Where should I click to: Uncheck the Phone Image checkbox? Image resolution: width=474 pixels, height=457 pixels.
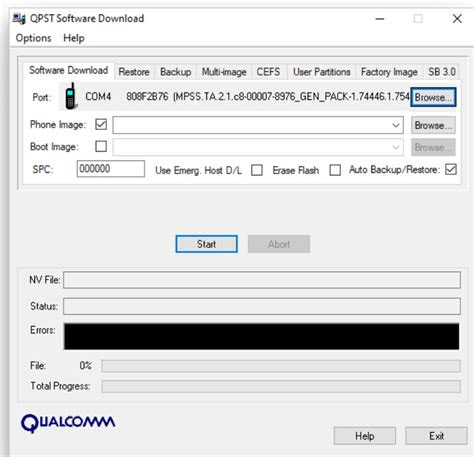click(101, 124)
